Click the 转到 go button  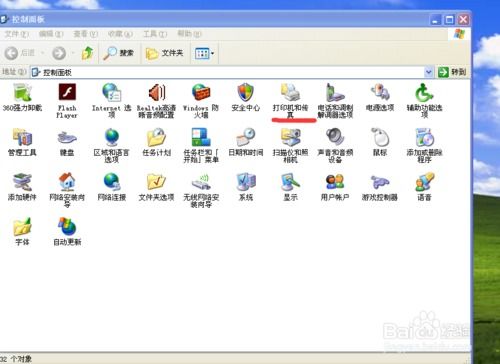point(452,72)
